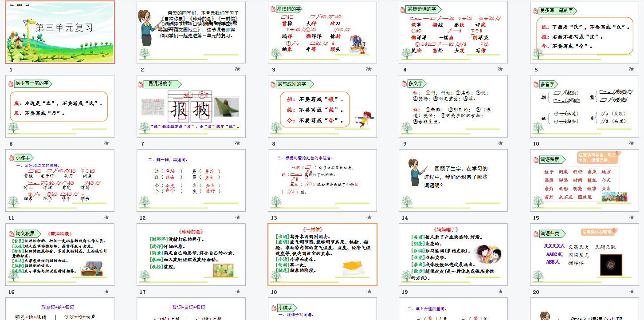This screenshot has height=320, width=644.
Task: Open the 易读错的字 slide thumbnail
Action: 322,32
